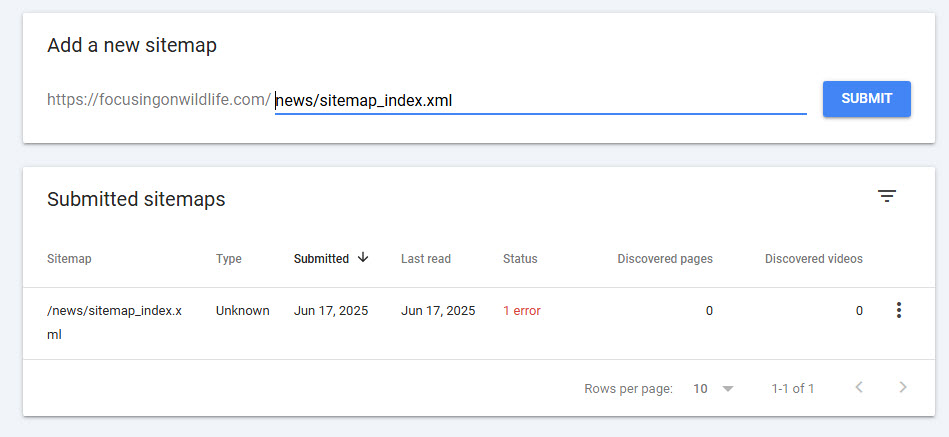Click the Type column header
The height and width of the screenshot is (437, 949).
(x=229, y=259)
